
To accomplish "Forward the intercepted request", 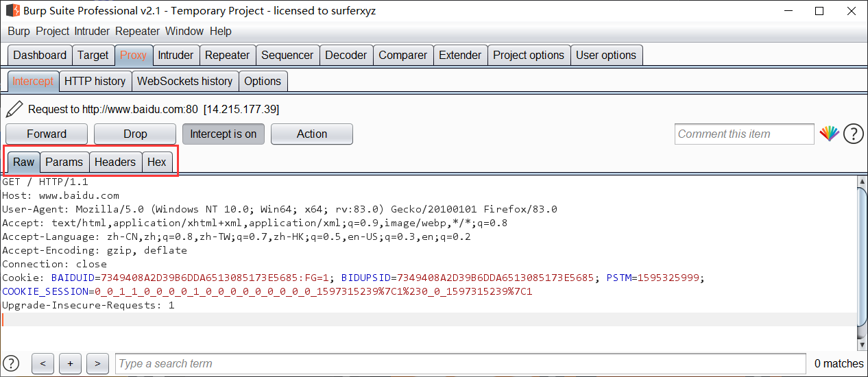I will click(47, 134).
